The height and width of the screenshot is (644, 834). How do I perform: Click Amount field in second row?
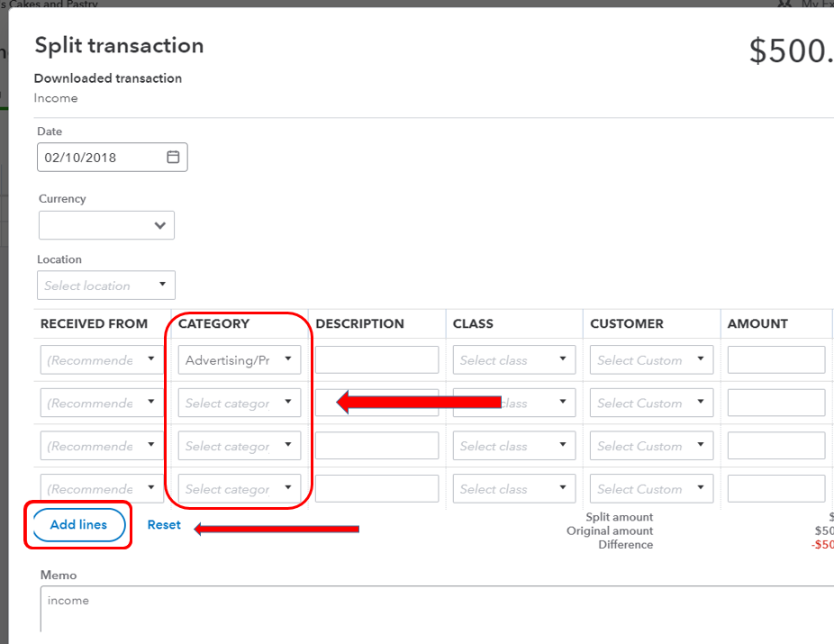[776, 403]
